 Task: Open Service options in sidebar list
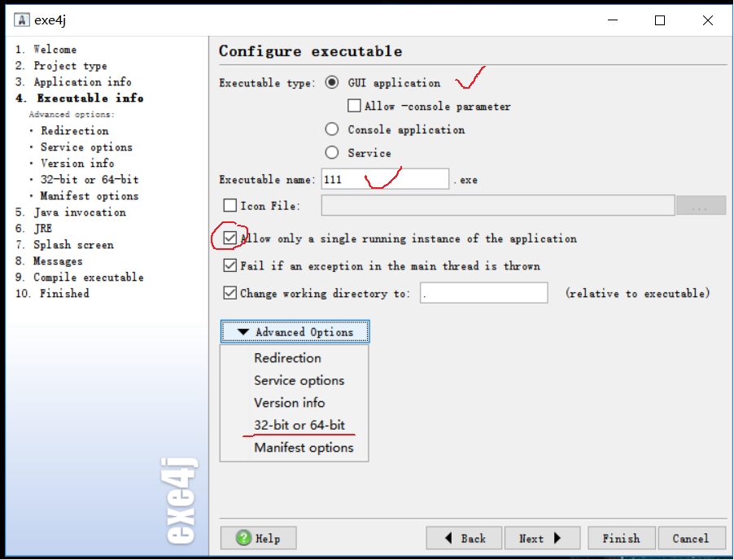coord(86,147)
